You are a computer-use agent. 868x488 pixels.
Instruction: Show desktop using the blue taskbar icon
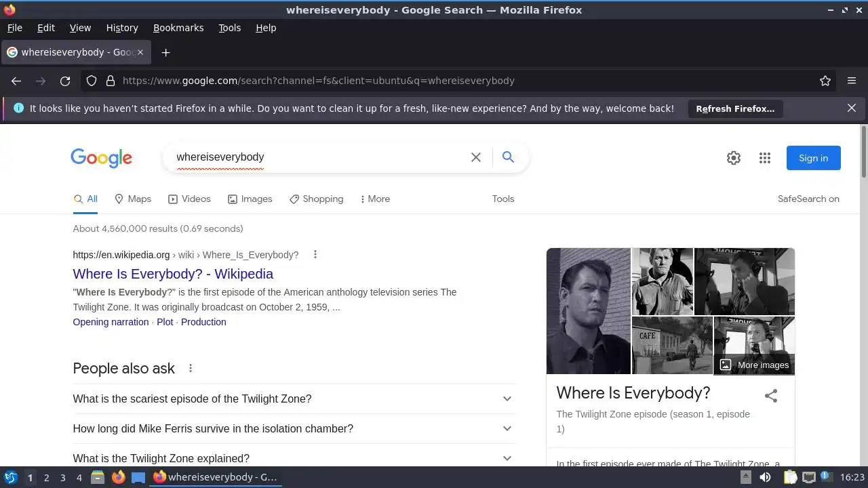click(138, 477)
